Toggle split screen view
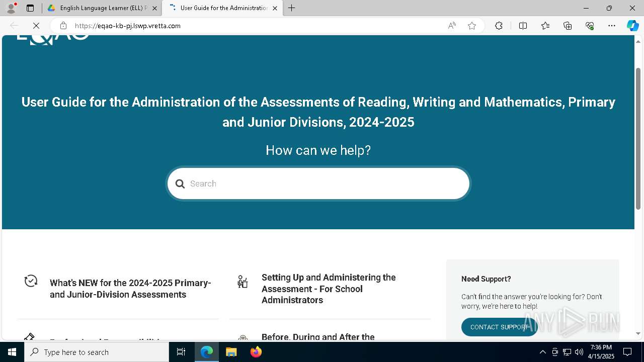Screen dimensions: 644x362 [x=523, y=26]
